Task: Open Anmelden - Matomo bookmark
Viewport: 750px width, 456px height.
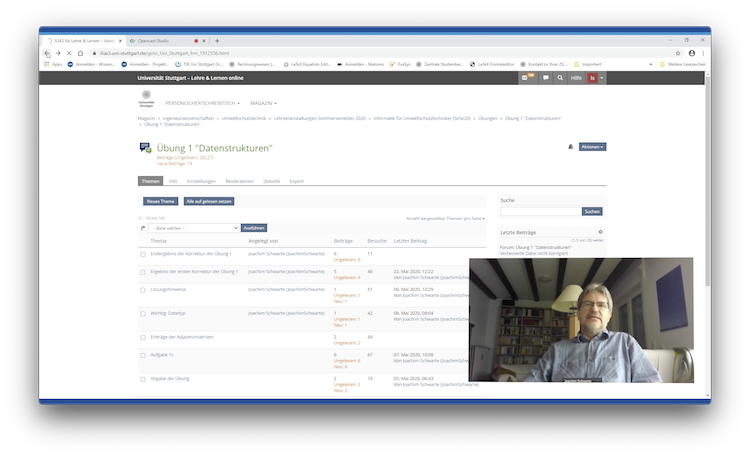Action: point(361,64)
